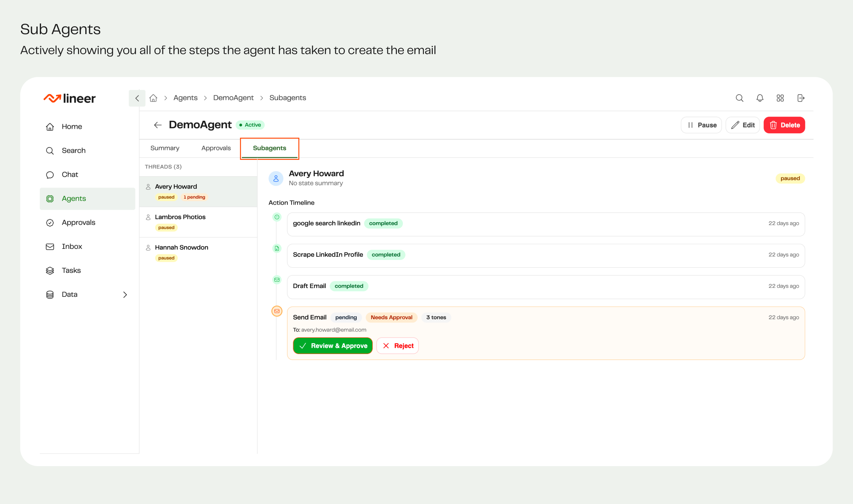Reject the pending Send Email action
This screenshot has height=504, width=853.
tap(397, 346)
